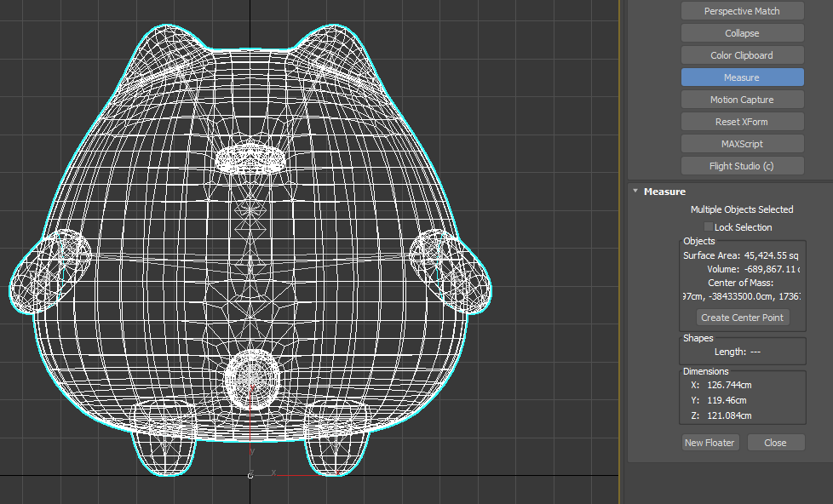Click the Volume value -689,867.11
Viewport: 833px width, 504px height.
[x=772, y=269]
